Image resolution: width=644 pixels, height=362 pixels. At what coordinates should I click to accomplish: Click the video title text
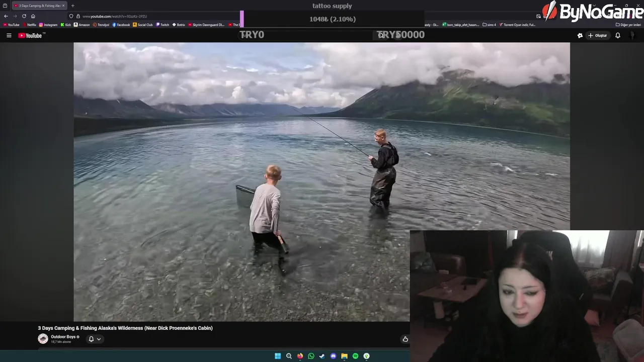(x=125, y=328)
